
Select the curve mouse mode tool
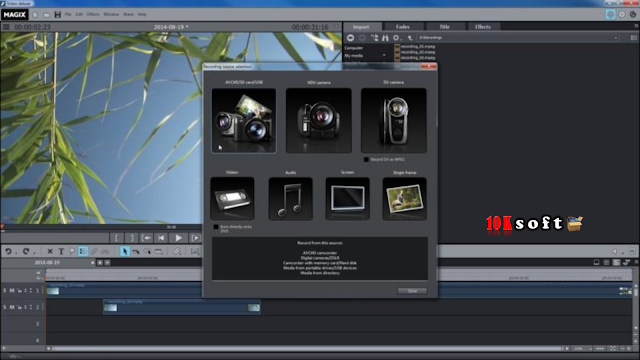pos(136,251)
